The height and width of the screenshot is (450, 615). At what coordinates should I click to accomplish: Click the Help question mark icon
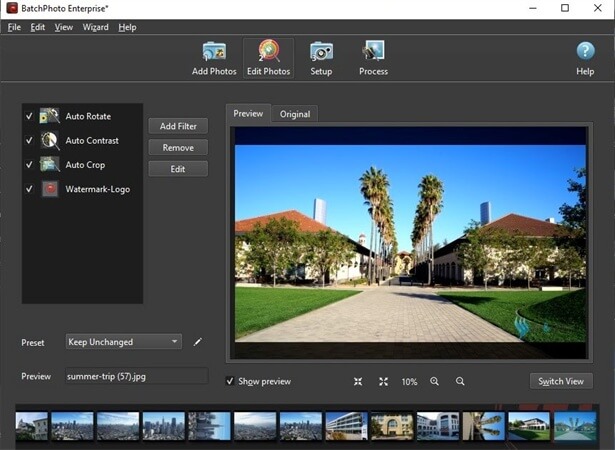point(585,51)
